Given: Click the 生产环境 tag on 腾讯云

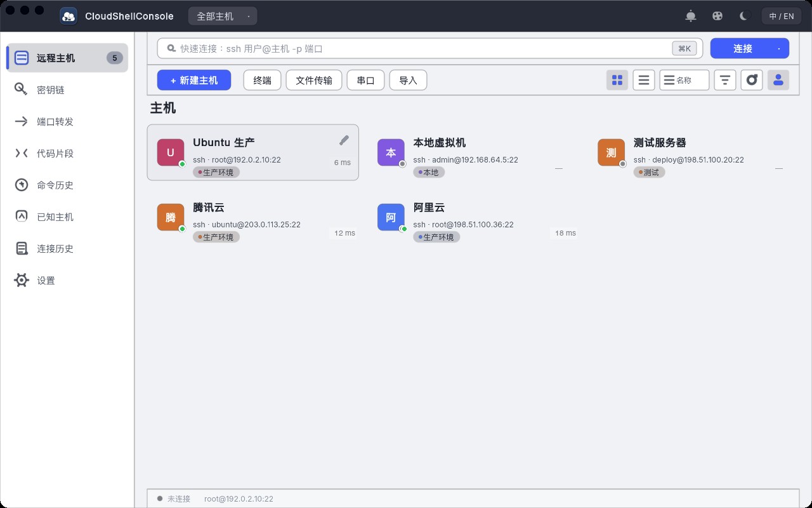Looking at the screenshot, I should 216,237.
